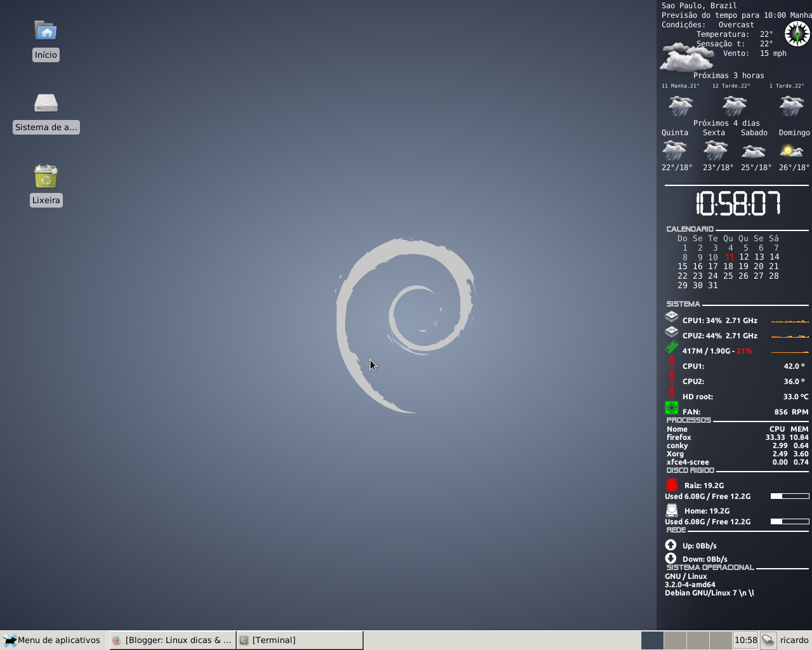The image size is (812, 650).
Task: Click the CPU2 44% chip icon
Action: [x=671, y=331]
